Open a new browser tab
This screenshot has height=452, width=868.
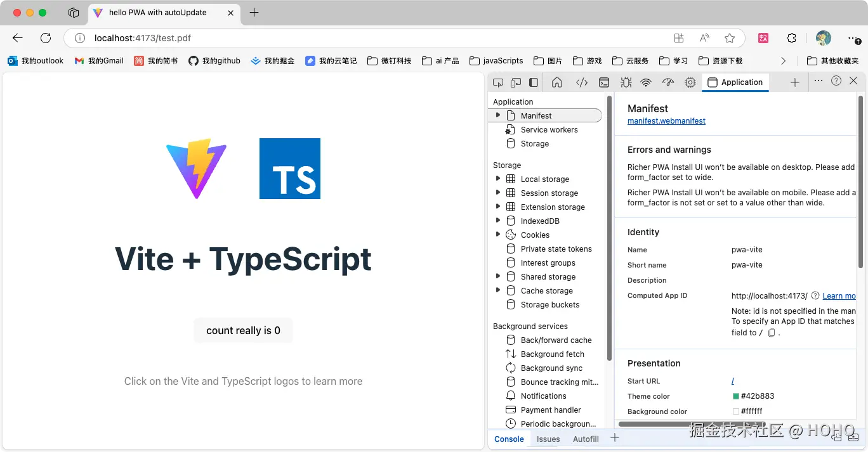click(x=254, y=13)
